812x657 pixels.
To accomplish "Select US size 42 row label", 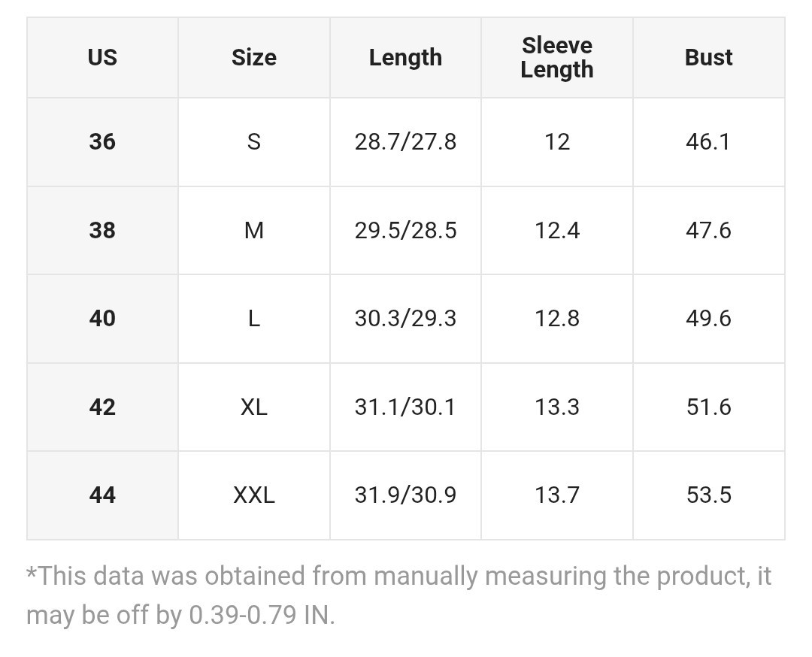I will [102, 407].
